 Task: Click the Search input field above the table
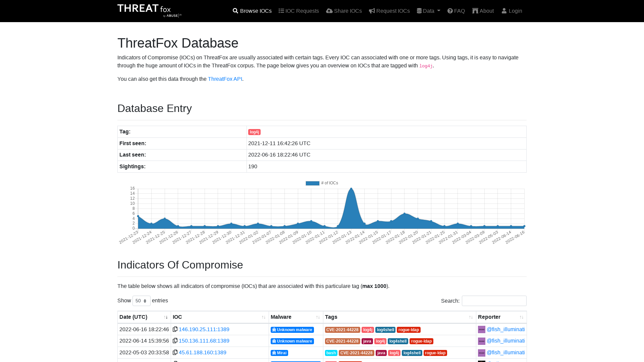click(x=494, y=301)
